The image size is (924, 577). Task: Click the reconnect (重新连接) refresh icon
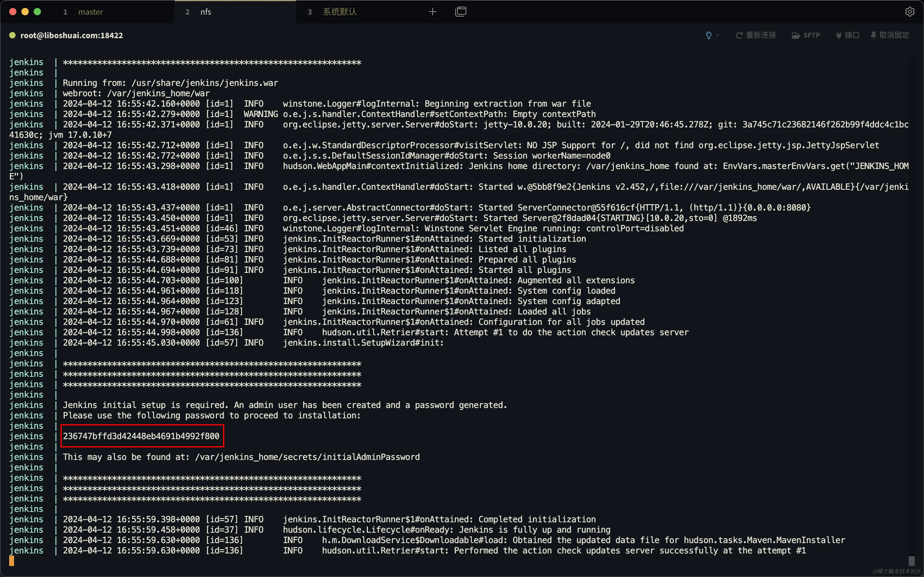click(739, 35)
